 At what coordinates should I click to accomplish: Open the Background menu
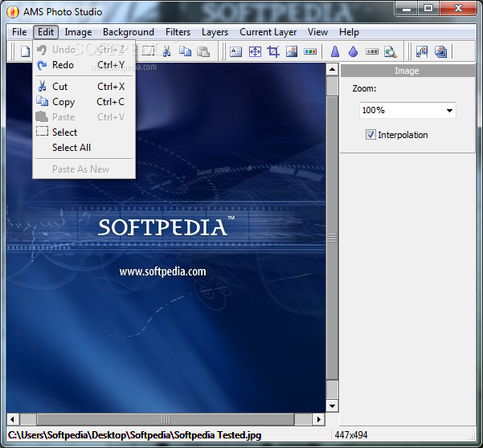point(129,32)
